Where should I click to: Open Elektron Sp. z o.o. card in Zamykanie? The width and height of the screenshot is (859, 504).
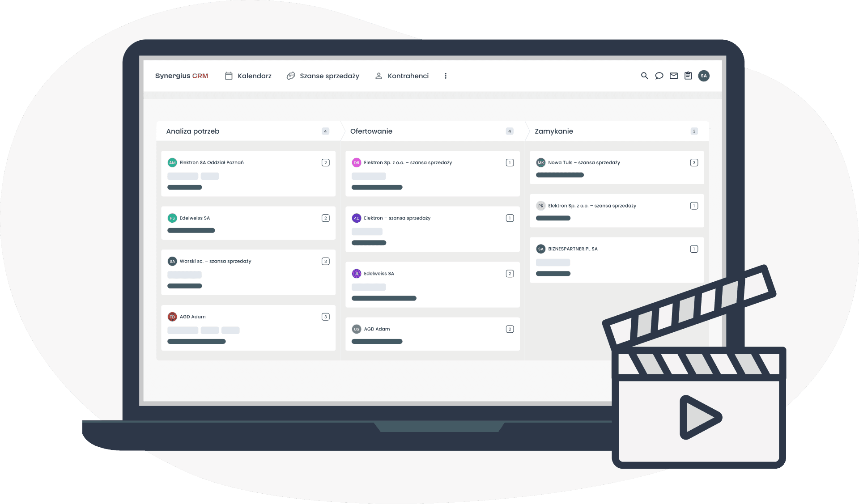(x=617, y=211)
